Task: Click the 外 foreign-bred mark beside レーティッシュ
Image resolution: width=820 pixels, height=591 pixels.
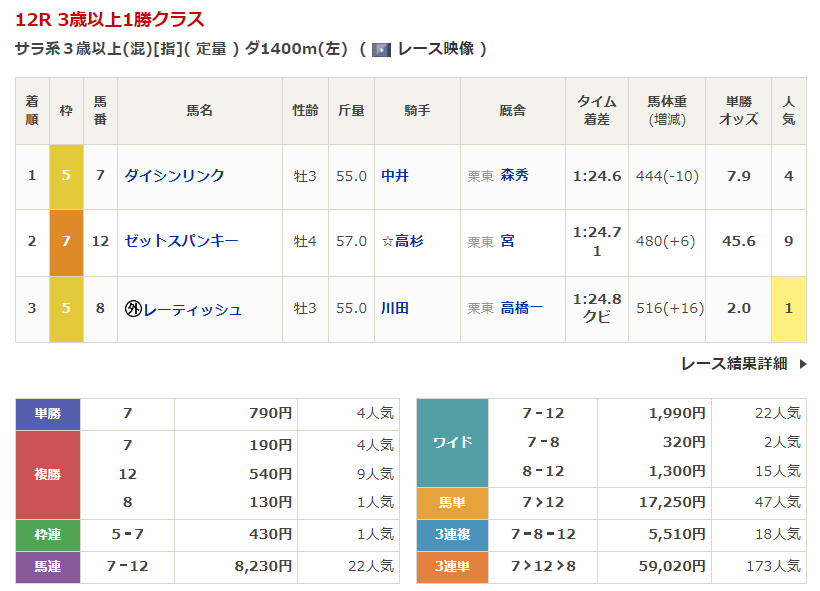Action: (133, 309)
